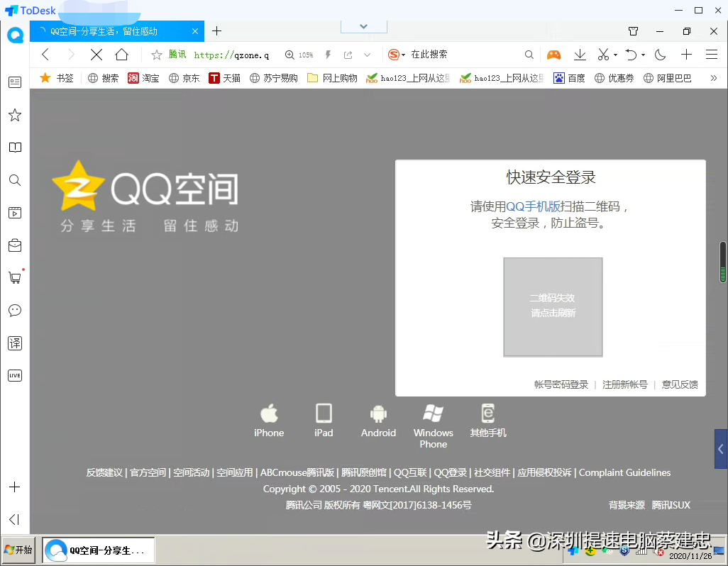728x566 pixels.
Task: Enable night mode with the moon icon
Action: (x=660, y=55)
